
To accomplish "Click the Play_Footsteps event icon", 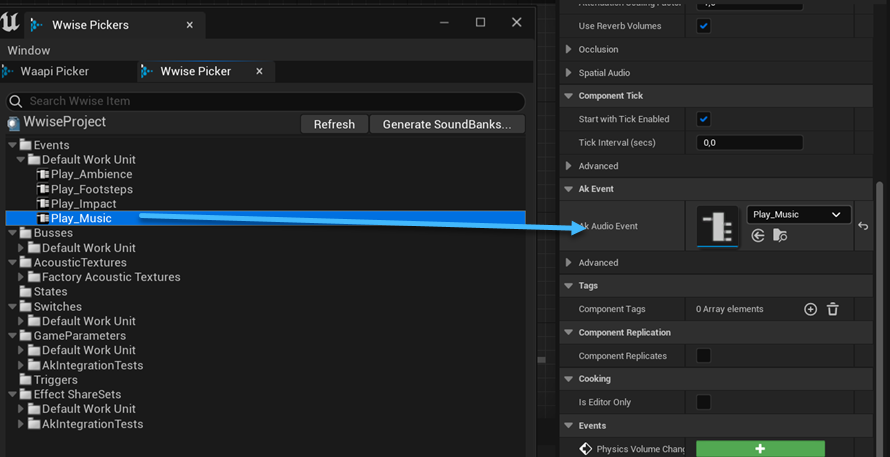I will (43, 189).
